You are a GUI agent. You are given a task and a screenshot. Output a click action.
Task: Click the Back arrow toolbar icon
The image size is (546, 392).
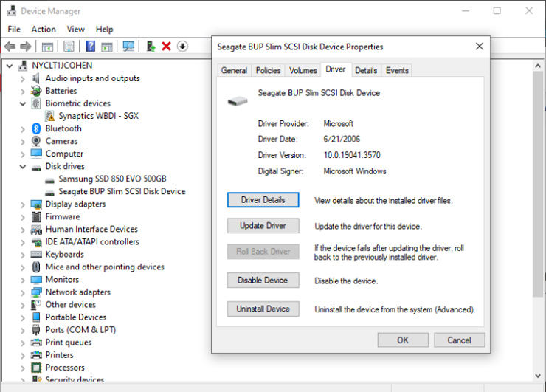coord(10,47)
